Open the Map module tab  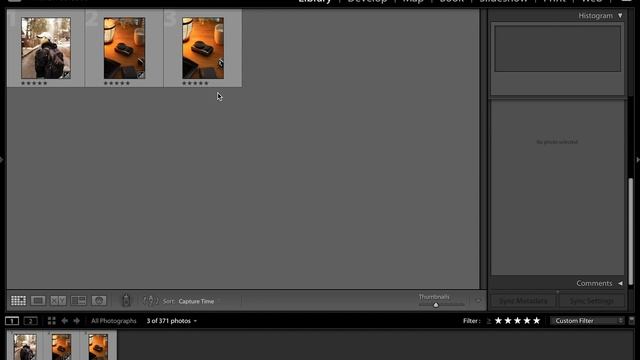(x=413, y=2)
